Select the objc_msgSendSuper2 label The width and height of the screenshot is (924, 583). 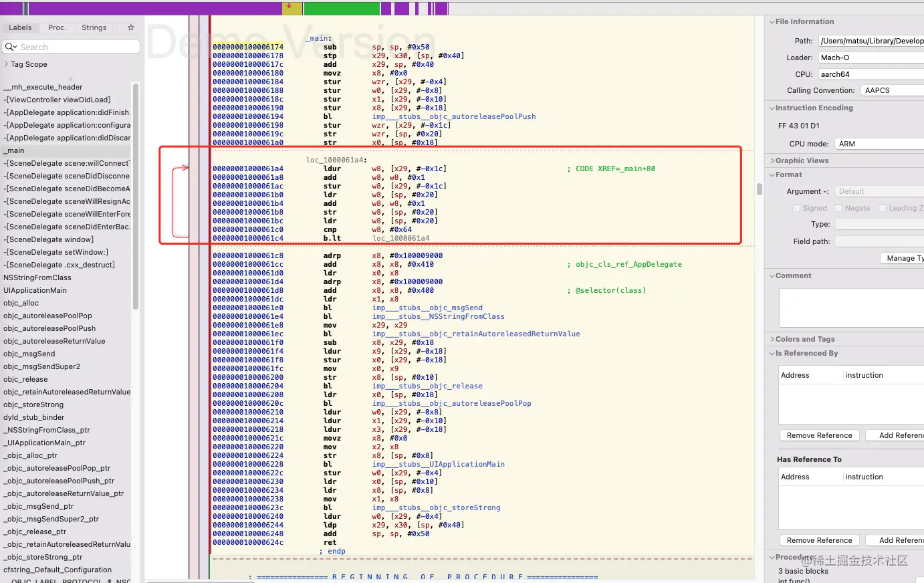41,366
